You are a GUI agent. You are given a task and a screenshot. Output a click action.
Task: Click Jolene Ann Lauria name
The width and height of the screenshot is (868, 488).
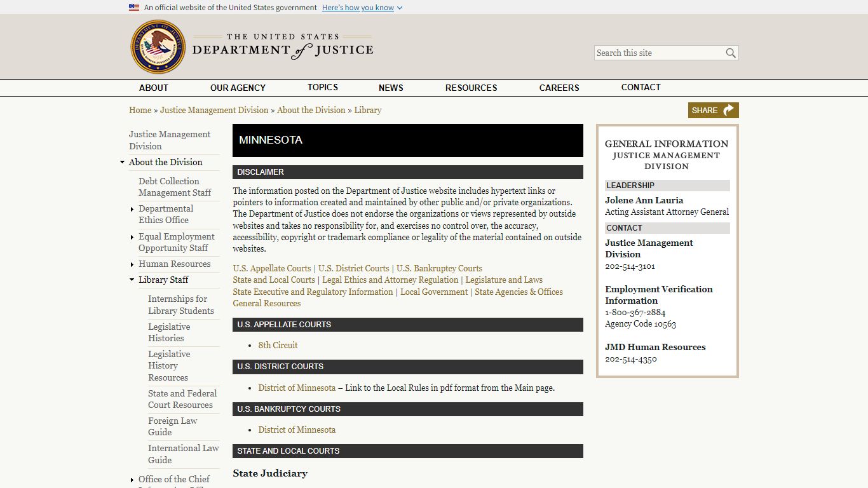pyautogui.click(x=644, y=200)
